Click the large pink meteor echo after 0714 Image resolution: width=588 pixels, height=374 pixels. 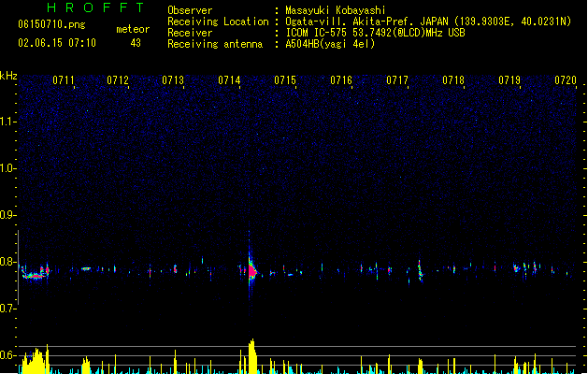[x=252, y=271]
